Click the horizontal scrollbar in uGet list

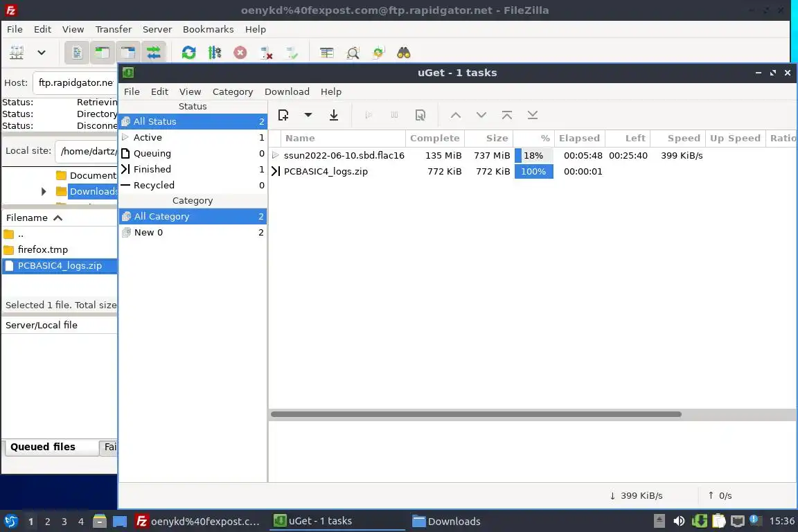coord(476,414)
